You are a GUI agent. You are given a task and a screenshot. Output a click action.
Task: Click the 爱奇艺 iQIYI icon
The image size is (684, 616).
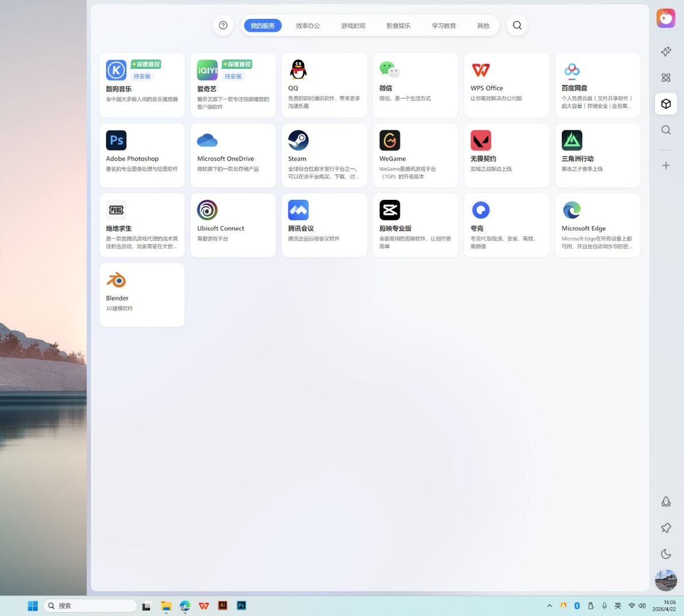pos(207,70)
